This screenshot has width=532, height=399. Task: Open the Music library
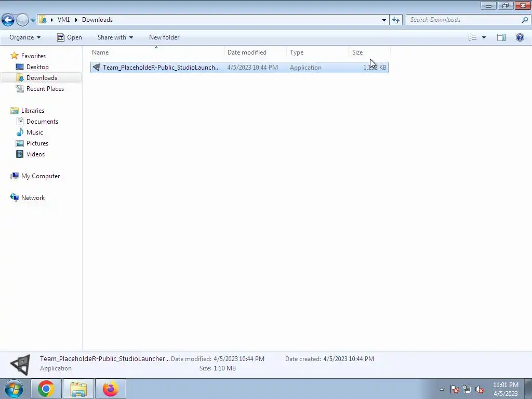35,132
